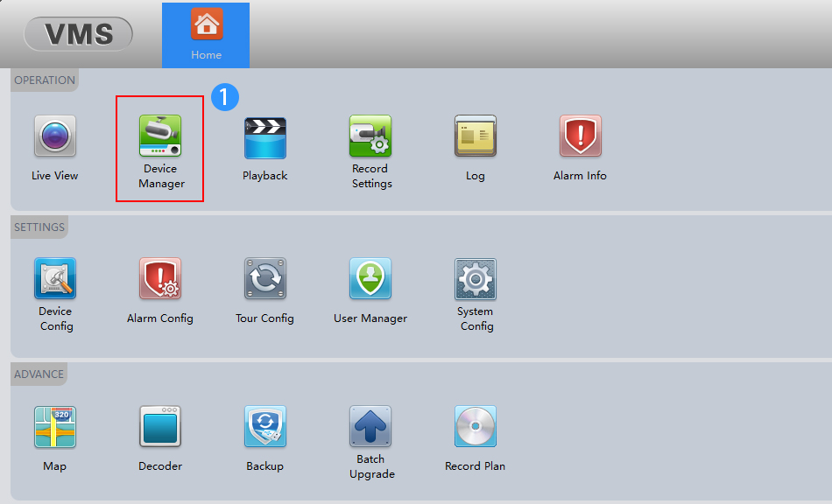Open Device Manager
This screenshot has height=504, width=832.
[160, 137]
